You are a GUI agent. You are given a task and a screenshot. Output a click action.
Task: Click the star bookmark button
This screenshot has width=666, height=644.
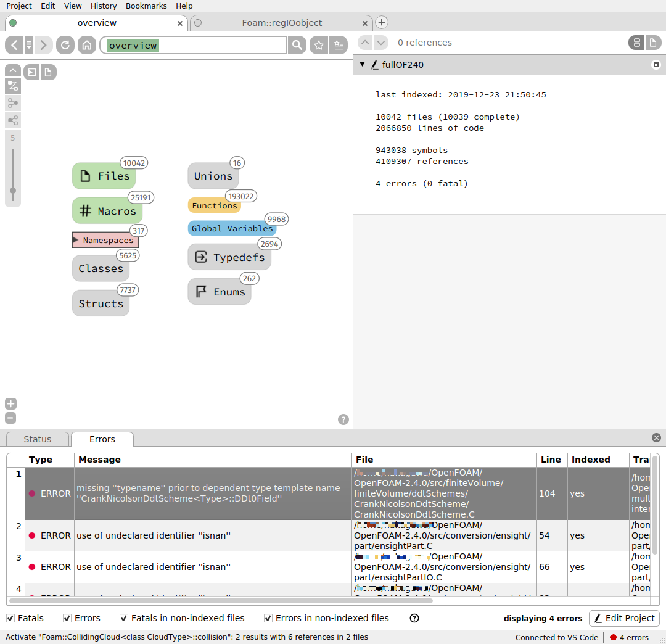tap(319, 44)
